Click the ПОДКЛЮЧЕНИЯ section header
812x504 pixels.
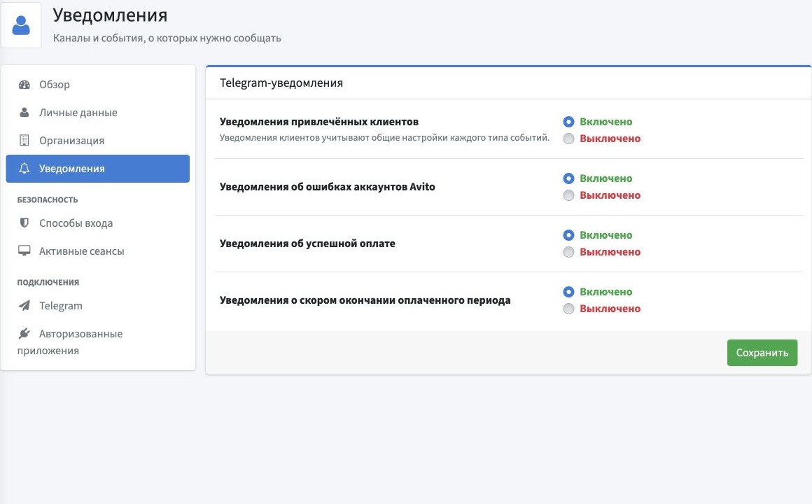48,282
